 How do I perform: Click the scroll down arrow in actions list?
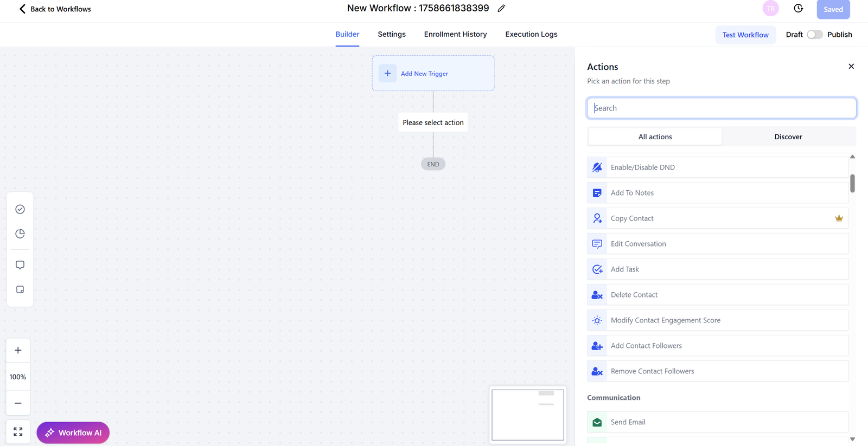(x=852, y=439)
